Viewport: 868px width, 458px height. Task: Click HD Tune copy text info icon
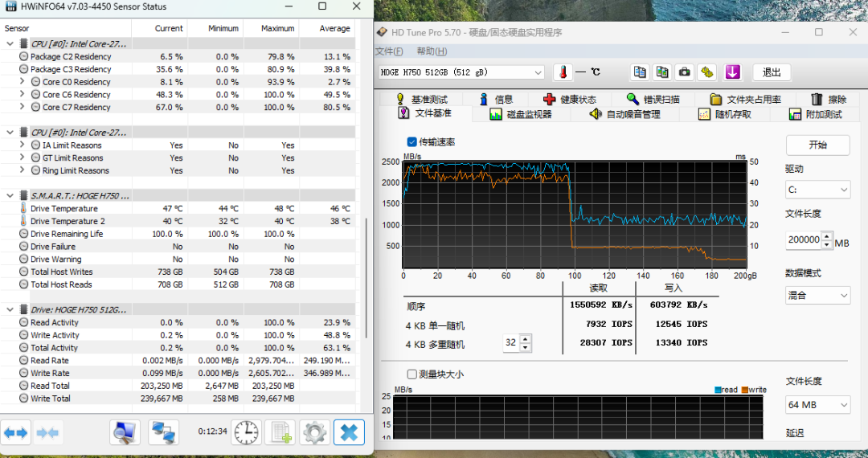pyautogui.click(x=640, y=72)
